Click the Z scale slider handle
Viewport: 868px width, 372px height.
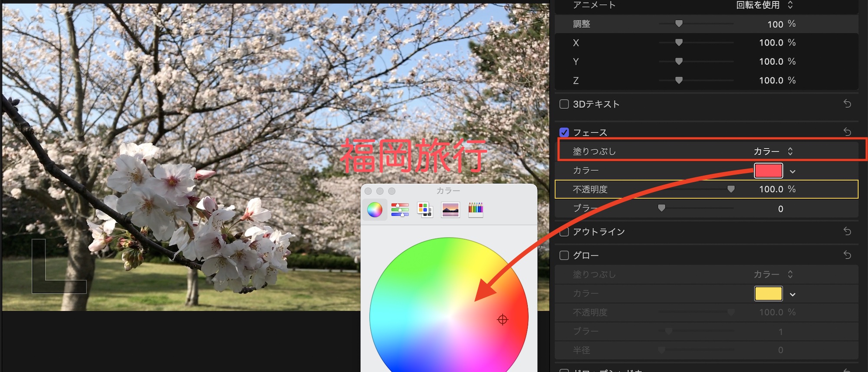pos(679,80)
